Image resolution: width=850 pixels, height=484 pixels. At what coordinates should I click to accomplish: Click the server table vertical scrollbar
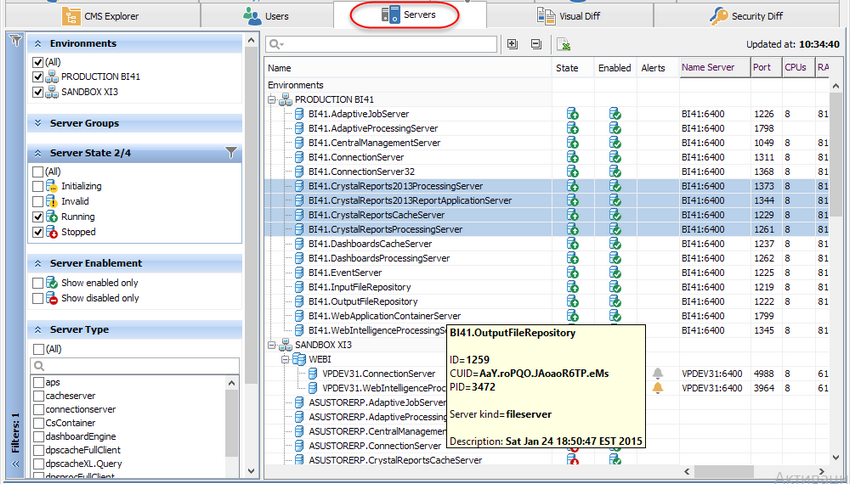[835, 152]
